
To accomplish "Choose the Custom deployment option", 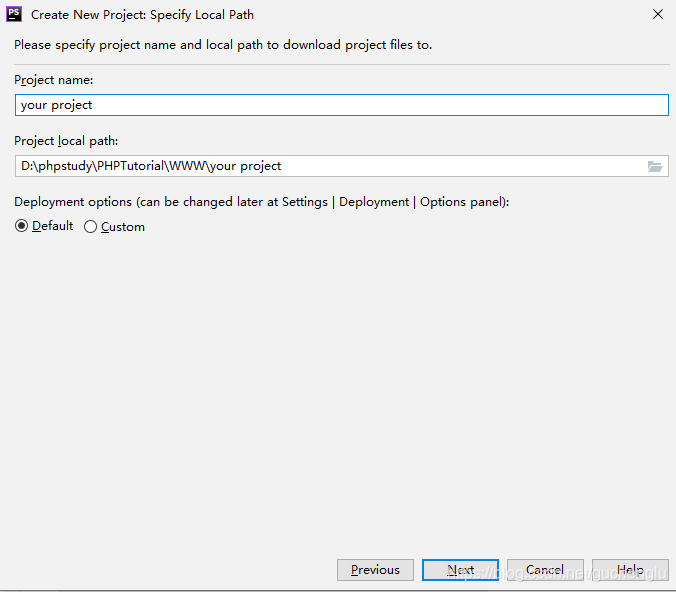I will tap(90, 227).
